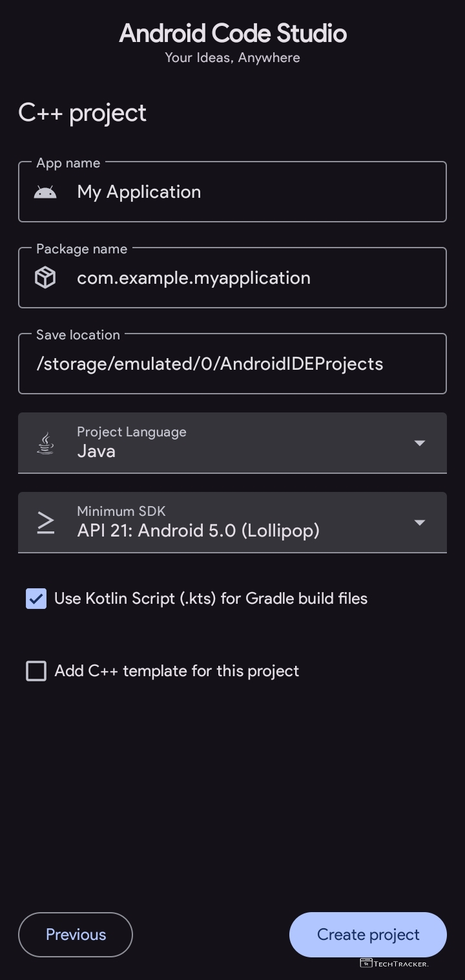Tap the Create project button
465x980 pixels.
[x=368, y=935]
